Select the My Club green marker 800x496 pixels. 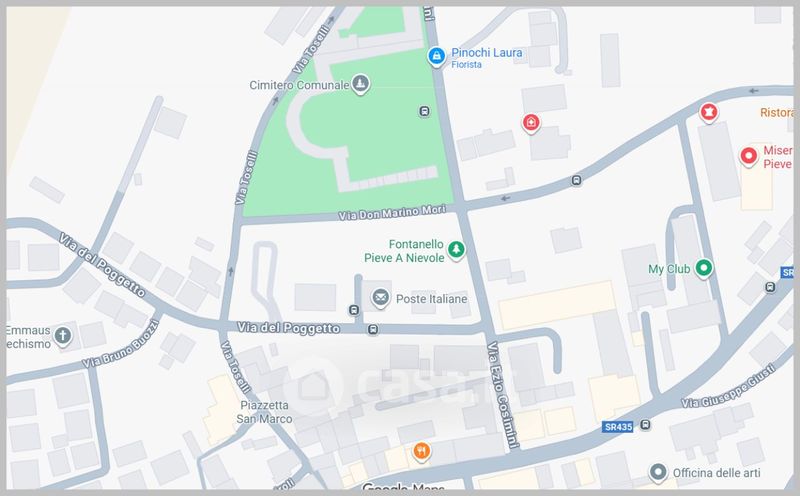[x=704, y=267]
